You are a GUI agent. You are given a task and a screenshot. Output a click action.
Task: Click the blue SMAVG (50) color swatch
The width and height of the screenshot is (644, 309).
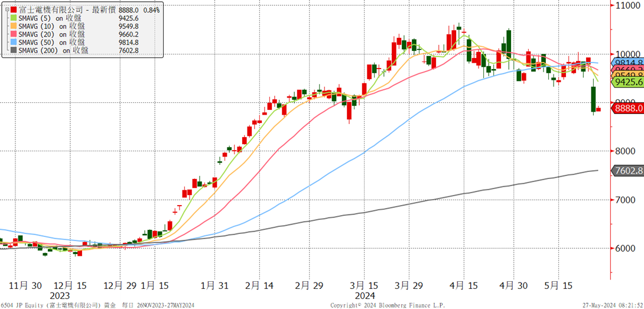(x=14, y=43)
